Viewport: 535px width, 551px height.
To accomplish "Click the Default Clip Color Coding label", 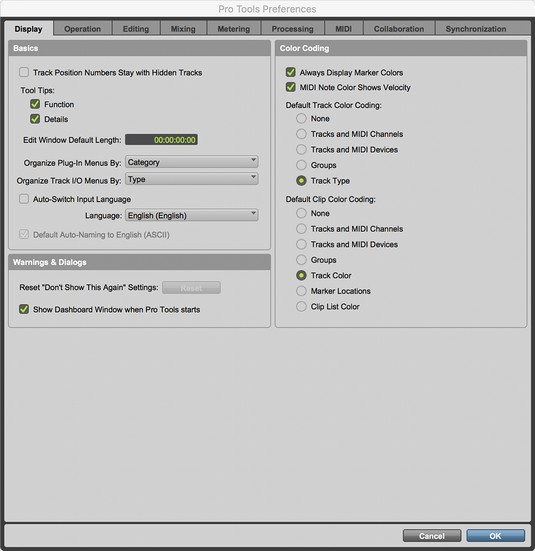I will click(330, 199).
